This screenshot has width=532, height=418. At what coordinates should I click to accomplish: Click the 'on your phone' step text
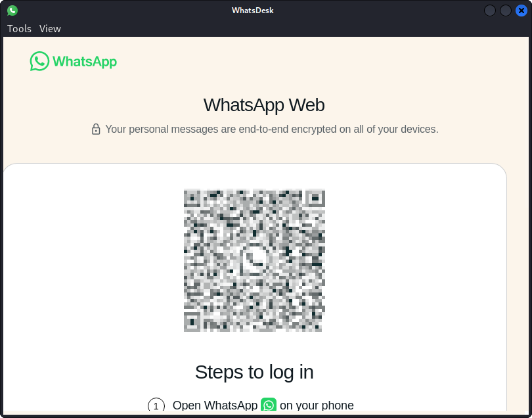(317, 405)
